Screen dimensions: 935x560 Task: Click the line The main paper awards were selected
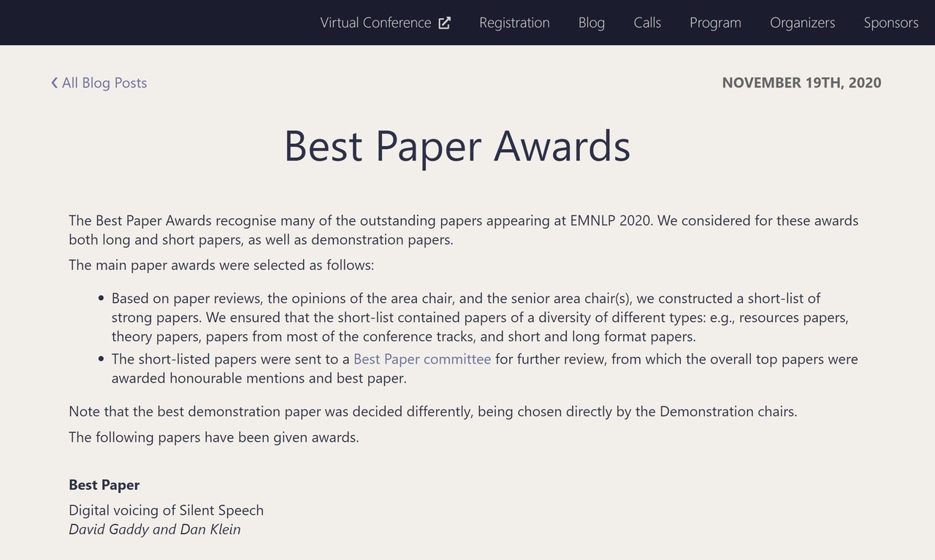221,265
